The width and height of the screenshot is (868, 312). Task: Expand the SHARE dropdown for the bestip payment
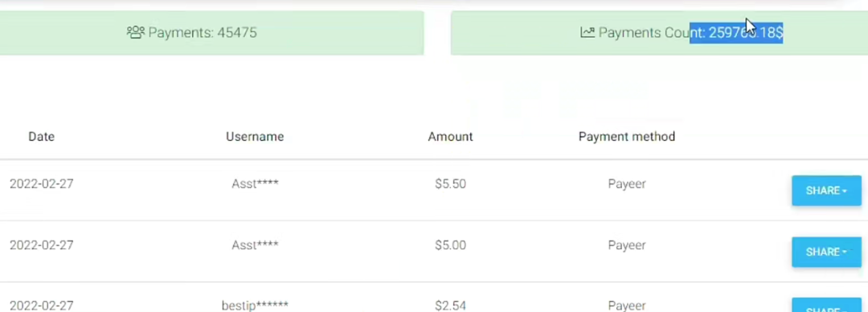pyautogui.click(x=826, y=306)
